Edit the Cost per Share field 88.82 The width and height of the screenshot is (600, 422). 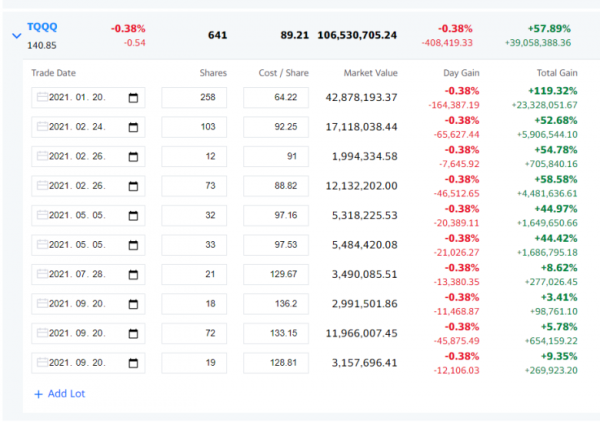276,186
